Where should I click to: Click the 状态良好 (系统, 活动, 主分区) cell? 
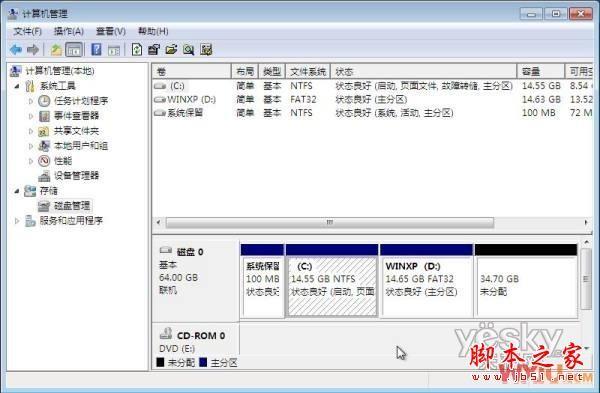point(394,113)
